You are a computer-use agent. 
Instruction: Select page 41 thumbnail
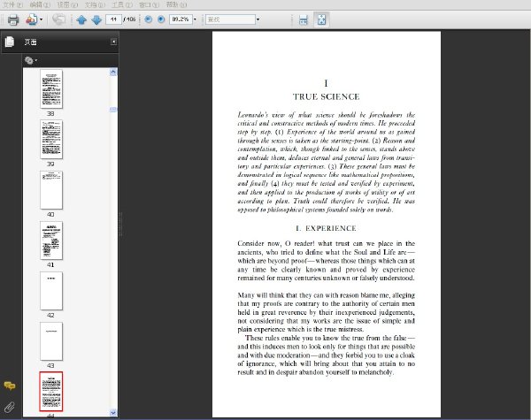(x=51, y=241)
